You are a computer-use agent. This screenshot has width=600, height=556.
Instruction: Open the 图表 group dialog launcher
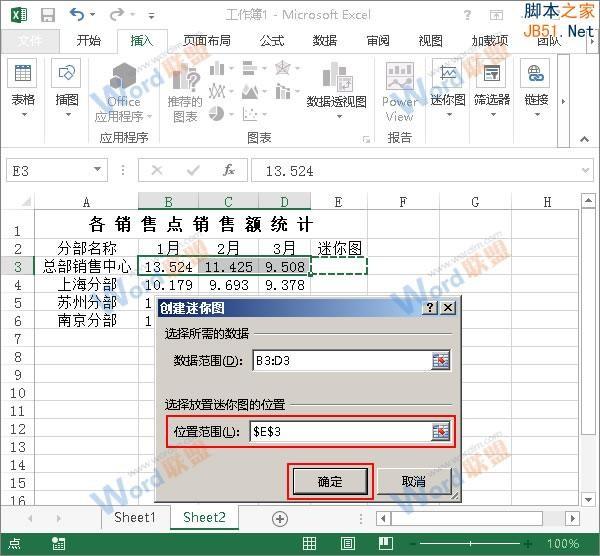[366, 139]
